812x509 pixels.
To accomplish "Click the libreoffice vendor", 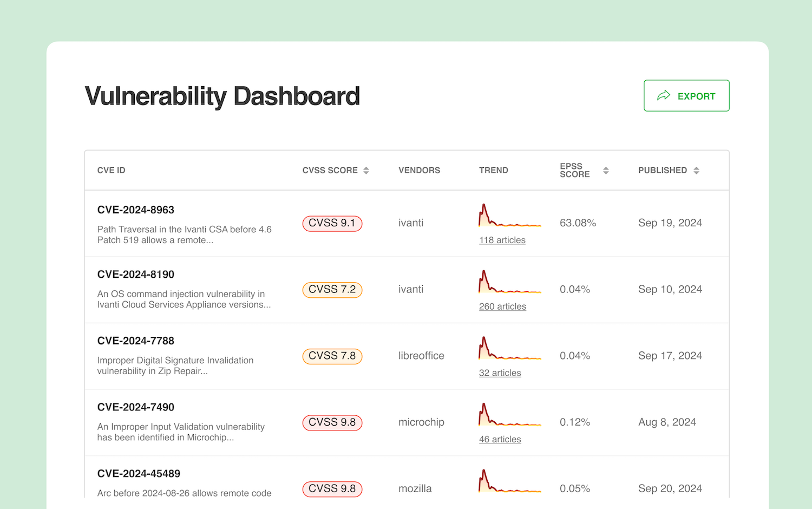I will (421, 356).
